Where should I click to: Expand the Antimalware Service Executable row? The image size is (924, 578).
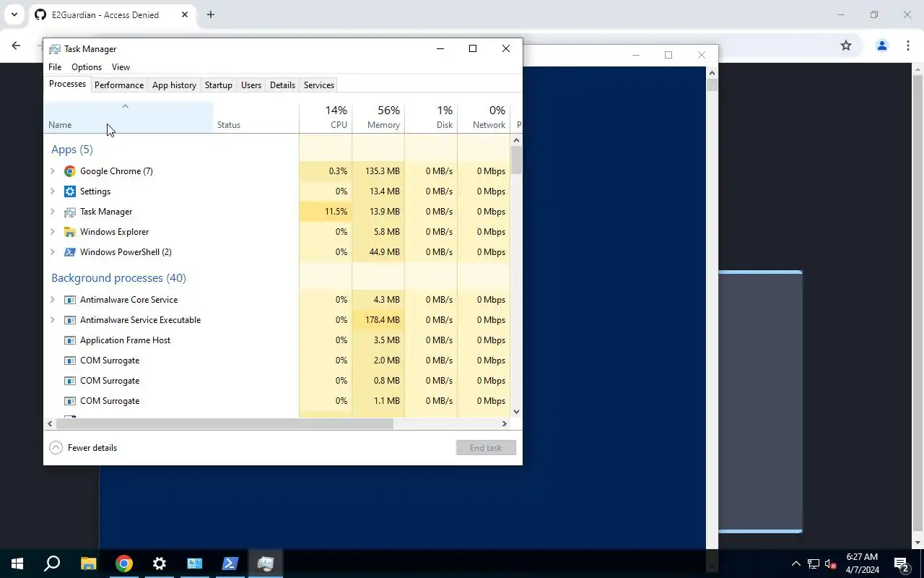[52, 320]
